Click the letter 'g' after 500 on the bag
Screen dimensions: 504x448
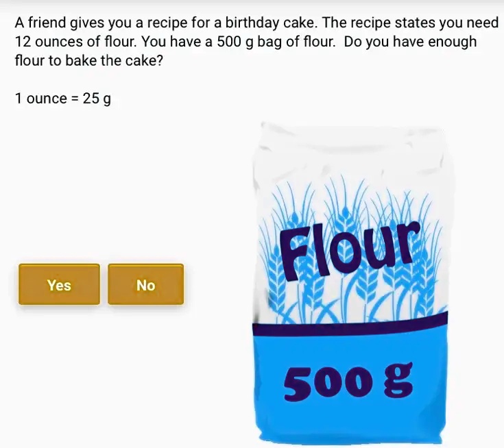[398, 379]
